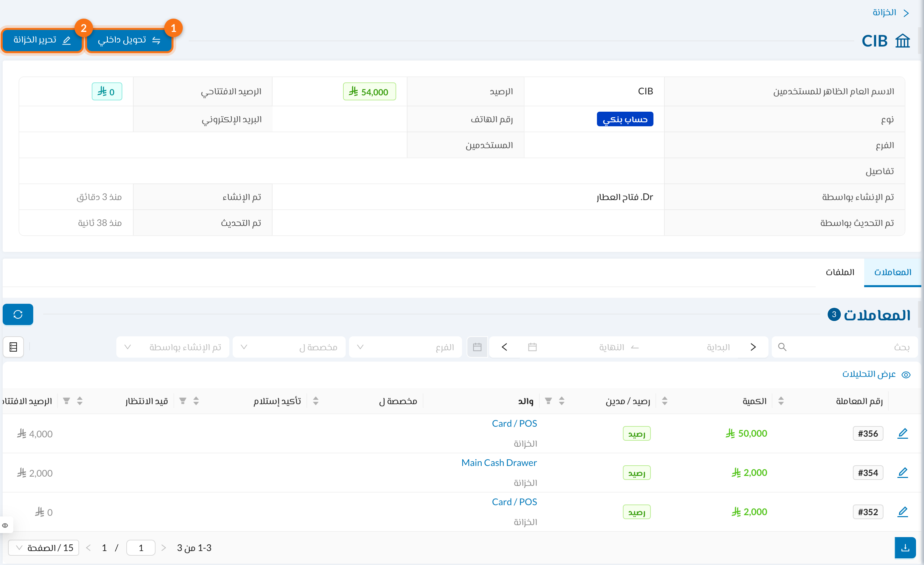This screenshot has width=924, height=565.
Task: Filter the الرصيد الافتتاحي opening balance column
Action: (x=66, y=401)
